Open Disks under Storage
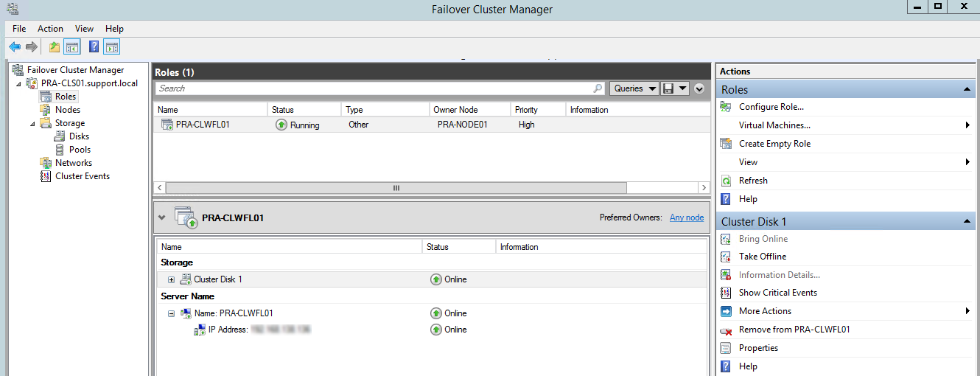 (x=79, y=136)
